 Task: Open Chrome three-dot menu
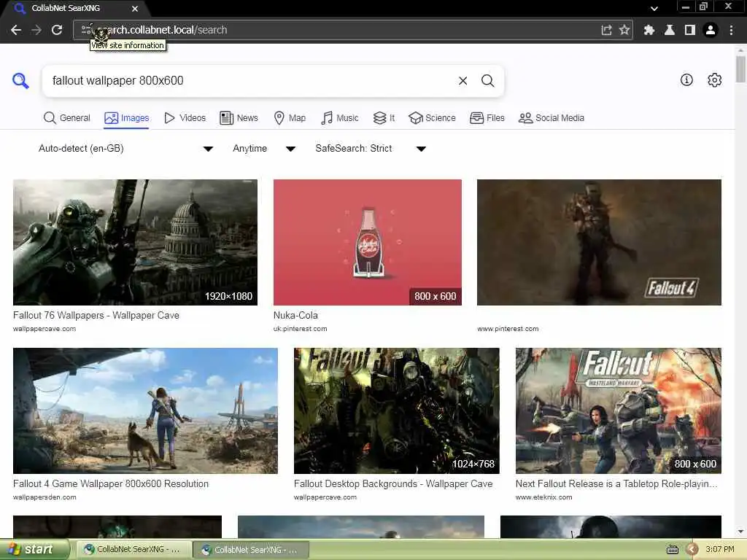(731, 30)
